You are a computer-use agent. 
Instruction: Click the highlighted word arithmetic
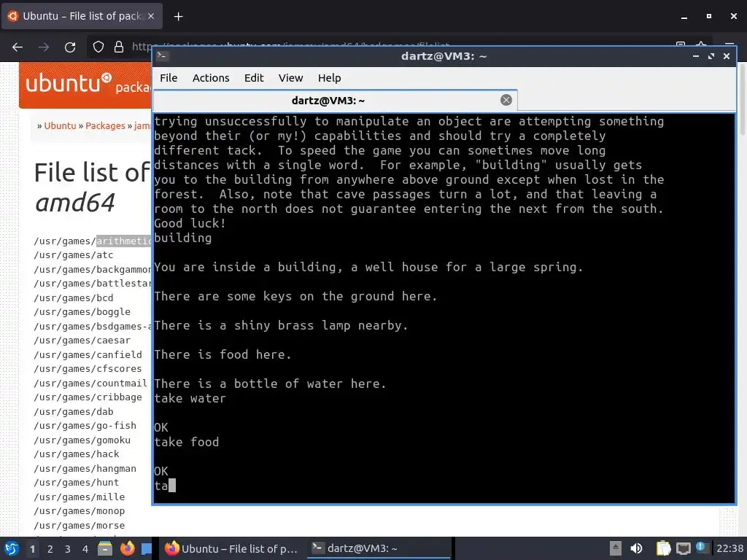click(x=124, y=241)
